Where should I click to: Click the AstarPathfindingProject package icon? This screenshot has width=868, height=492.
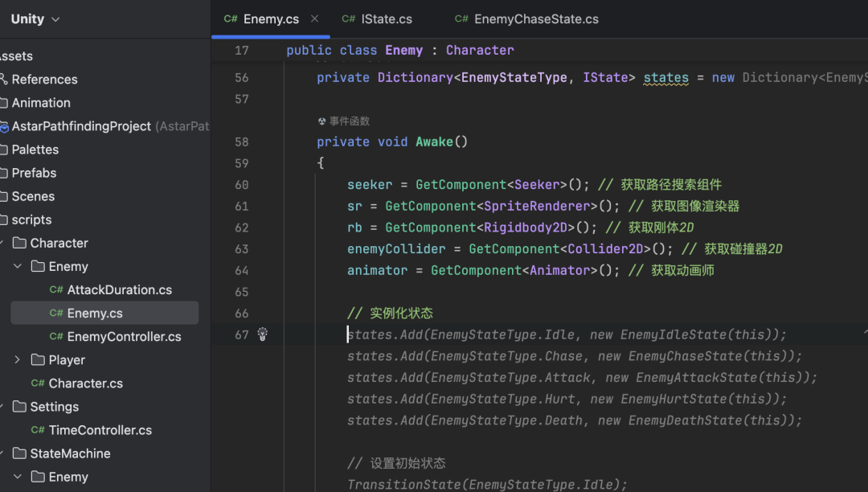coord(4,127)
